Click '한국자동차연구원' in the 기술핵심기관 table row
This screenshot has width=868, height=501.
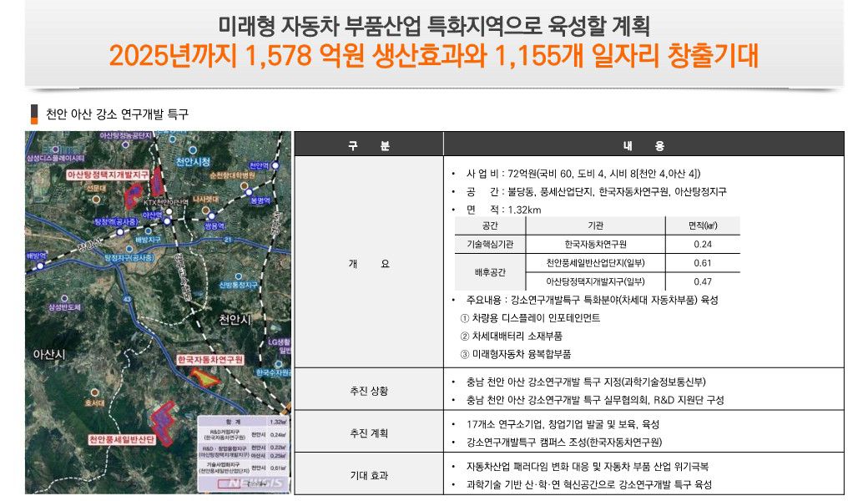tap(596, 244)
